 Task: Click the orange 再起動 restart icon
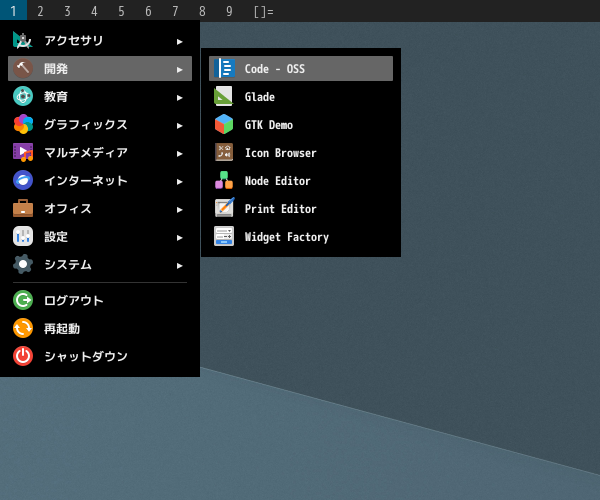click(23, 328)
